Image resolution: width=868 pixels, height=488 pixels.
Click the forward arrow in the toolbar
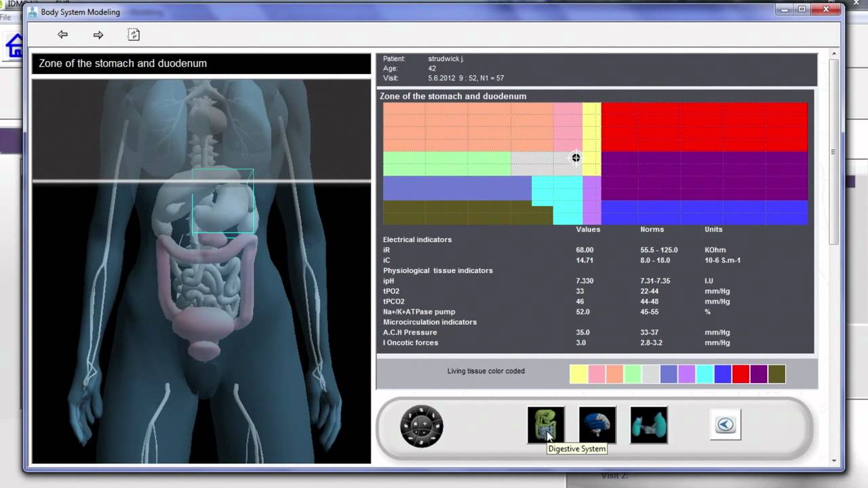(x=98, y=35)
